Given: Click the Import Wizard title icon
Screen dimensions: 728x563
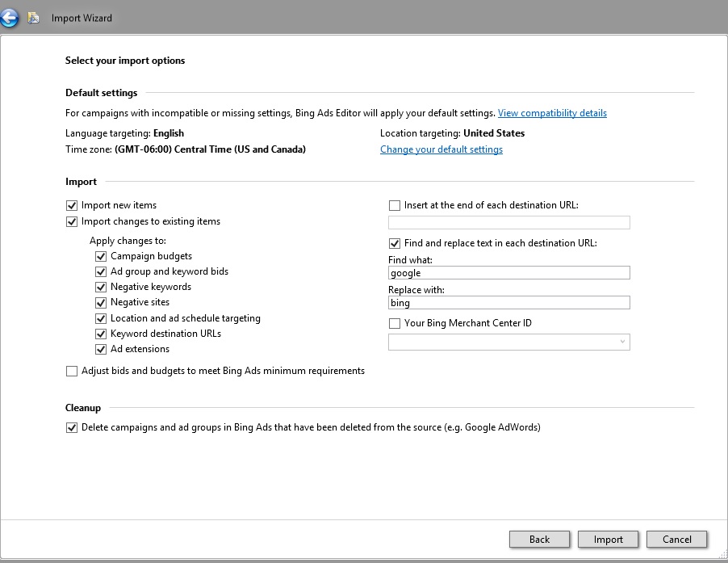Looking at the screenshot, I should (x=34, y=18).
